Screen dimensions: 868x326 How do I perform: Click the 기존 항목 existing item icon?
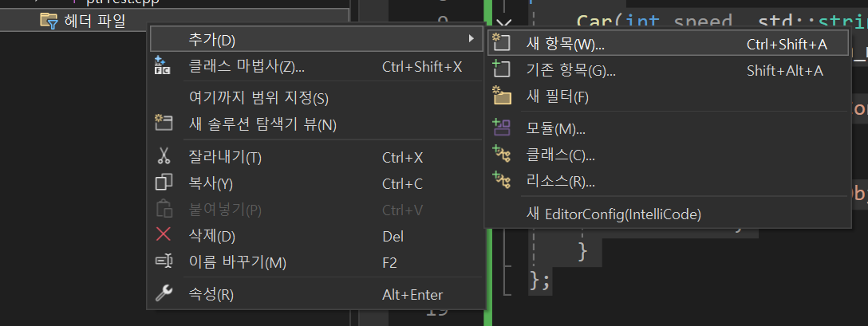pyautogui.click(x=502, y=69)
